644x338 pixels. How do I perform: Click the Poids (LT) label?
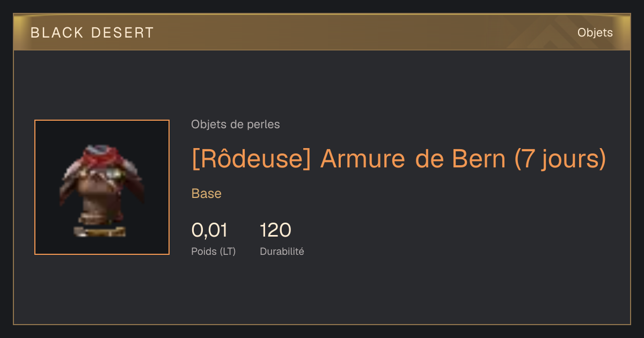(214, 251)
